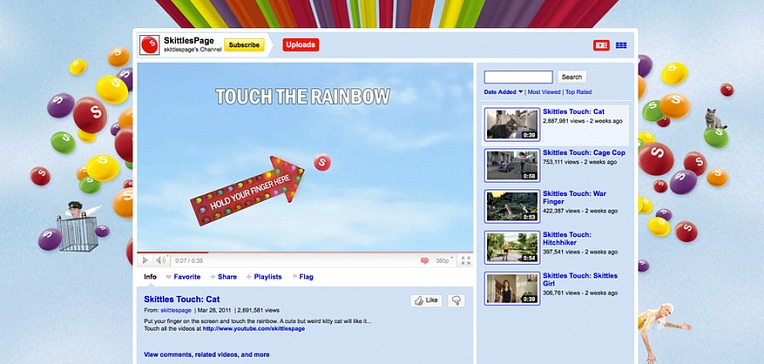This screenshot has width=764, height=364.
Task: Open the Skittles Touch: Cage Cop thumbnail
Action: [512, 165]
